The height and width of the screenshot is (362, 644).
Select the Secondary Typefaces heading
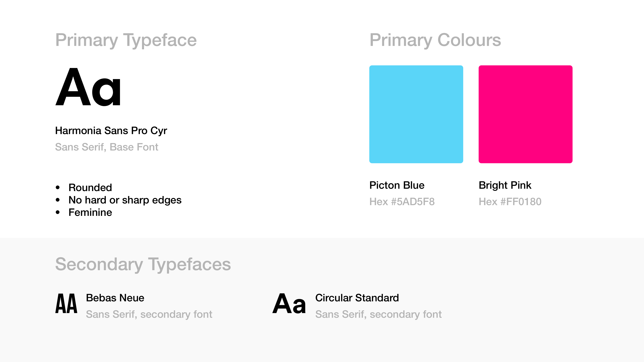pos(143,264)
